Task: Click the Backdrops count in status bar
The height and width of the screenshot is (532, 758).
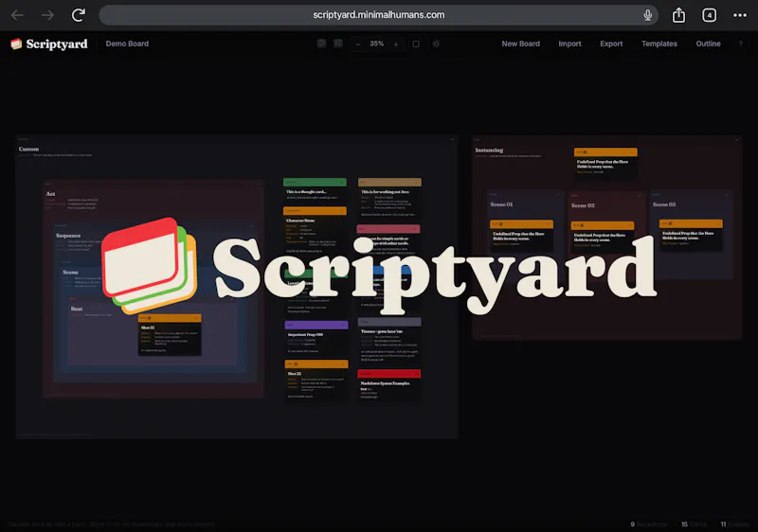Action: point(648,524)
